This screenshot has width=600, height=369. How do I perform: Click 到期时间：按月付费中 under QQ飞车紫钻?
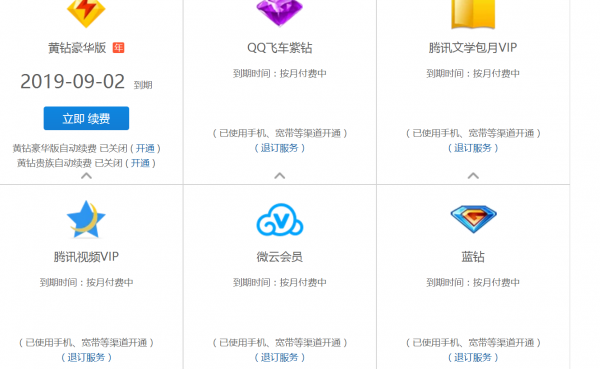pos(280,73)
